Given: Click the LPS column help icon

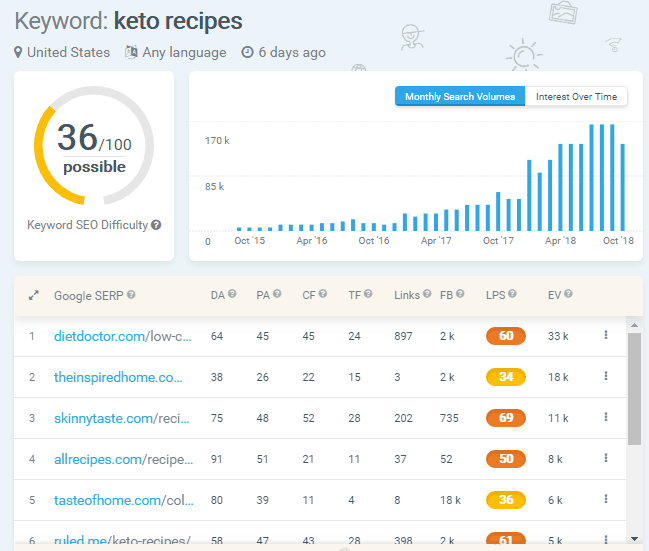Looking at the screenshot, I should pos(513,295).
